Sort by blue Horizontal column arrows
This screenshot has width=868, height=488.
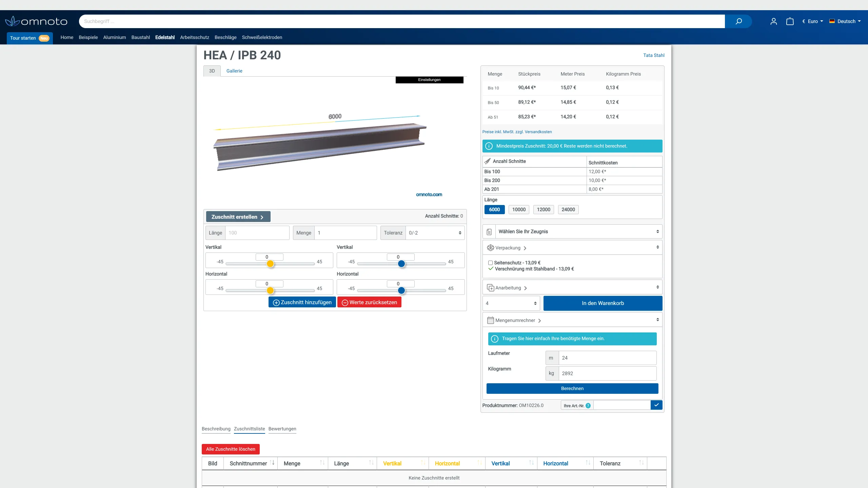[x=588, y=463]
